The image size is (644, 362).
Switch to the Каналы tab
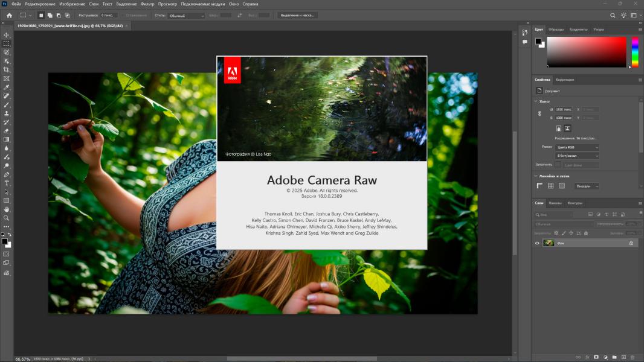(x=555, y=203)
